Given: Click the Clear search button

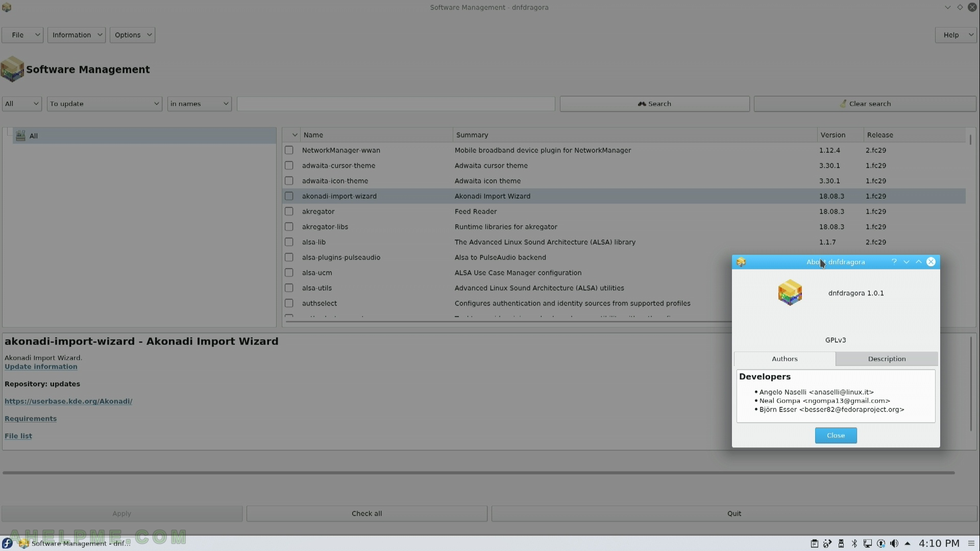Looking at the screenshot, I should (865, 104).
